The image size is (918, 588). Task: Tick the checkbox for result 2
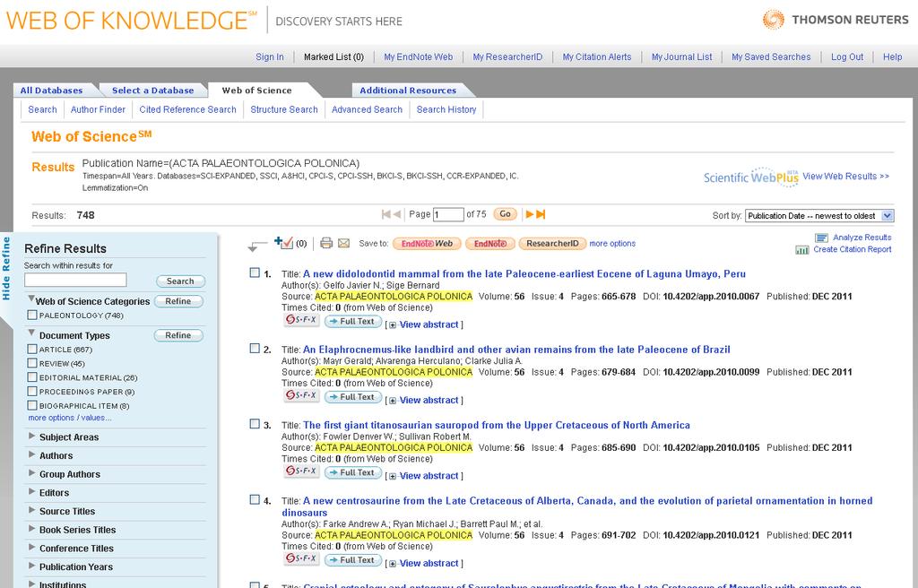pos(255,348)
